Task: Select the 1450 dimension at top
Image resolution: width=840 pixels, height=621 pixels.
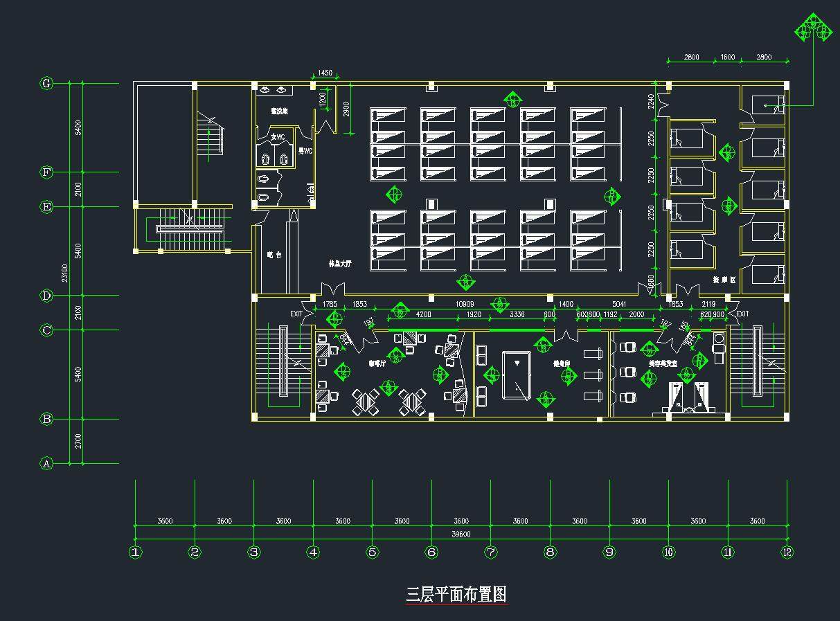Action: (325, 73)
